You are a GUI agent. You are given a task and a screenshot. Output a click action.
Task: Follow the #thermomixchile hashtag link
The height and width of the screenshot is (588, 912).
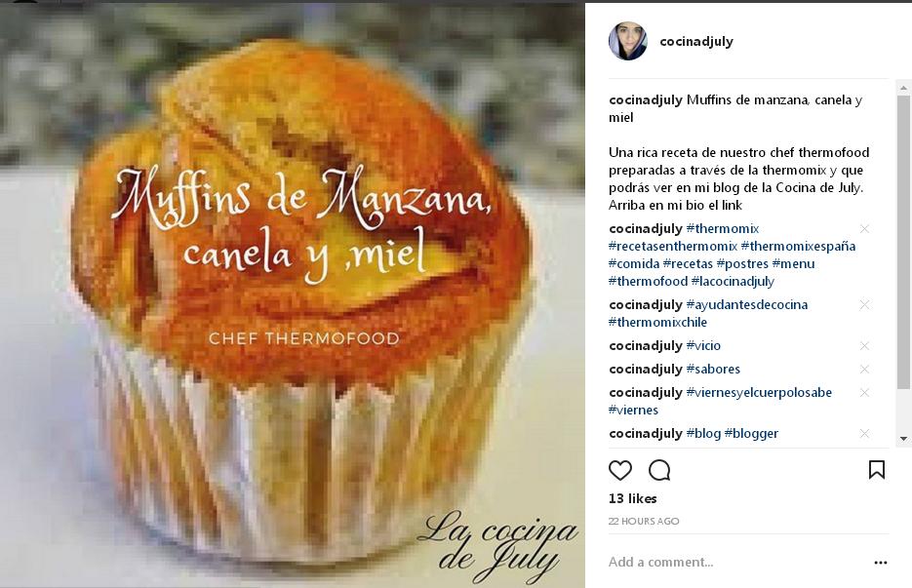point(657,322)
